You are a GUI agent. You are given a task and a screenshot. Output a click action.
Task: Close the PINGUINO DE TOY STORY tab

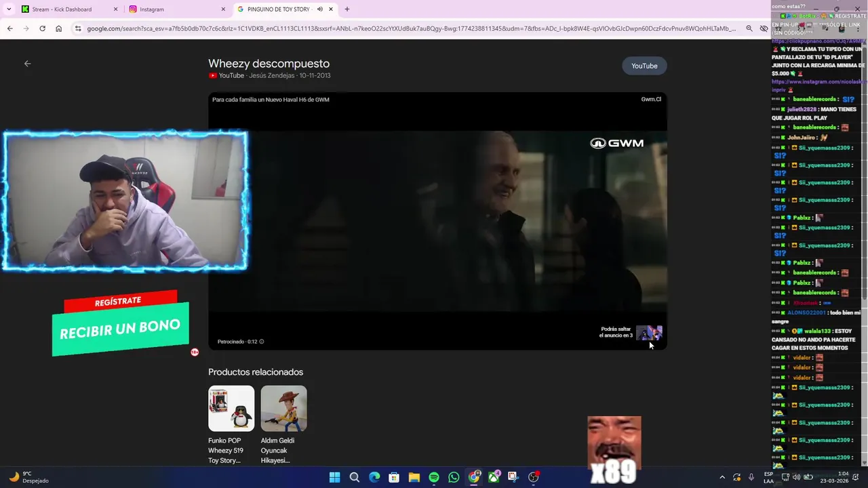331,9
